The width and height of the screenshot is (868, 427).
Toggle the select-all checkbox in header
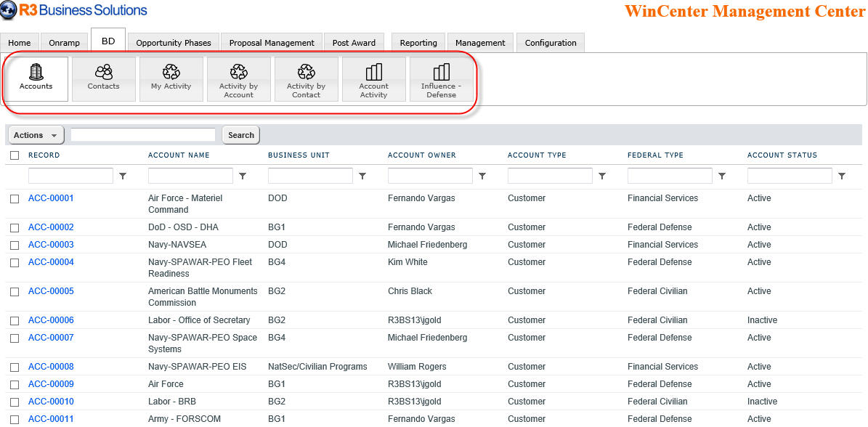click(x=15, y=155)
